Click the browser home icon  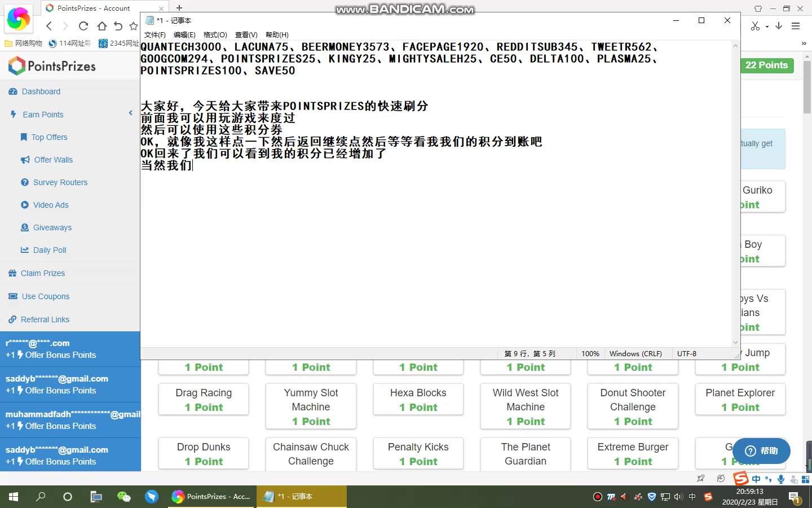[x=101, y=26]
